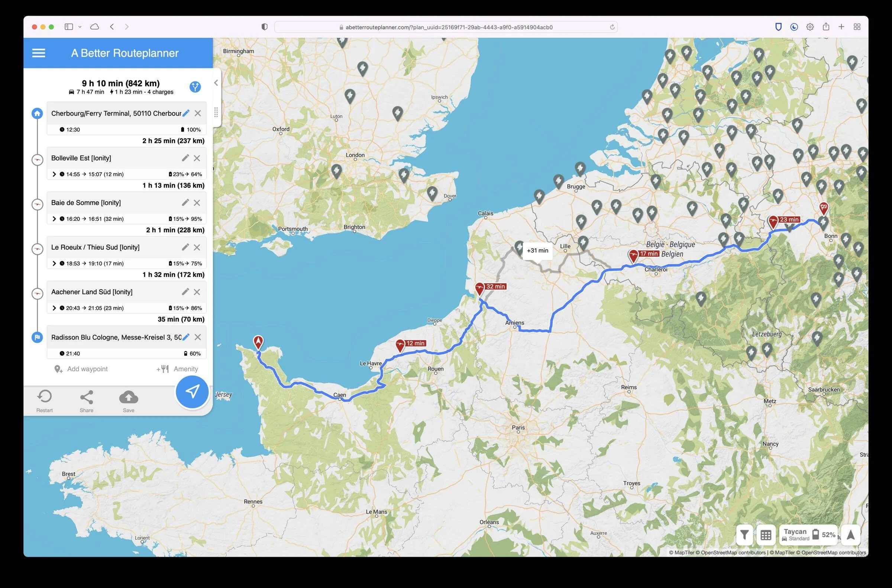Image resolution: width=892 pixels, height=588 pixels.
Task: Edit Aachener Land Süd stop
Action: pyautogui.click(x=185, y=292)
